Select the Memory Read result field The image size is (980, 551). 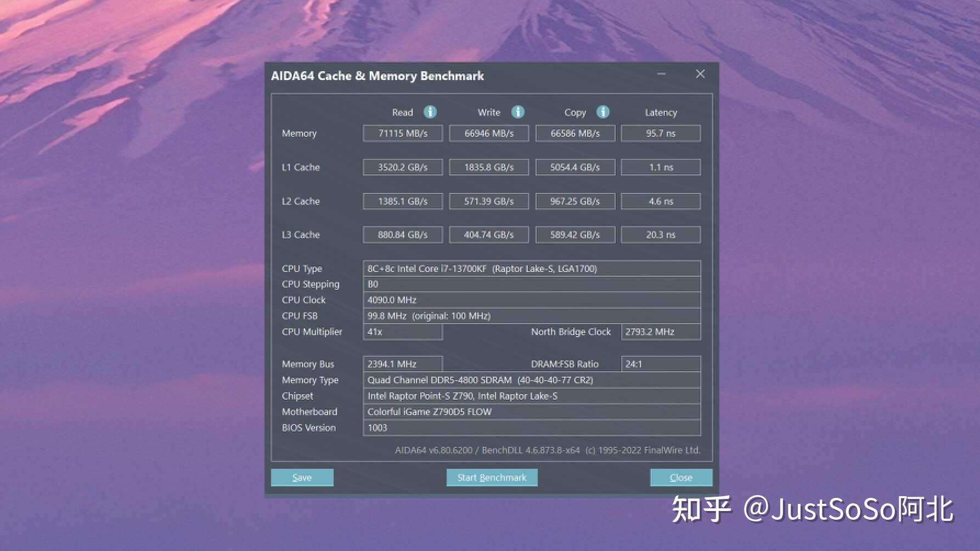pos(403,133)
